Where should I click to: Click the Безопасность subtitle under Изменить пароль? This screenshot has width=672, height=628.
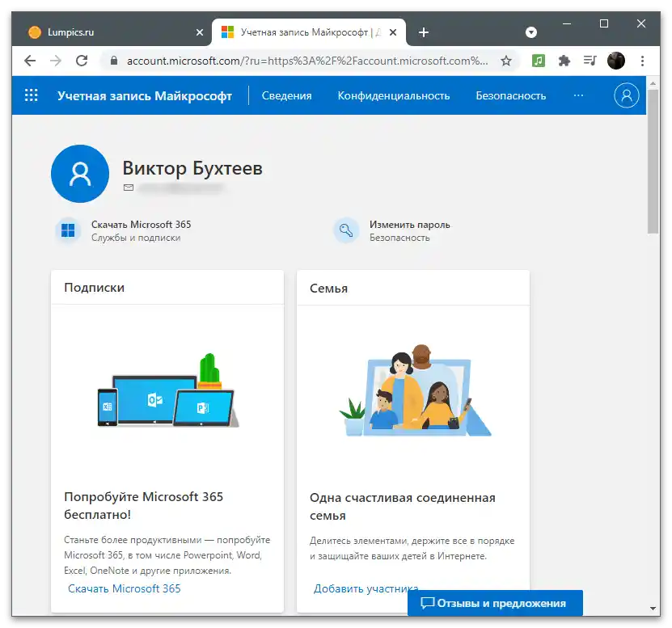(x=399, y=238)
